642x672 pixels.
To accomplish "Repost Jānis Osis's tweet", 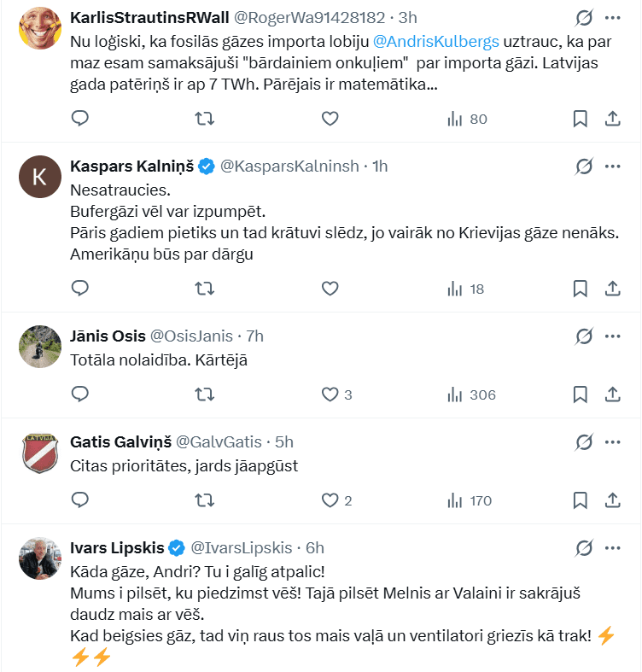I will [205, 394].
